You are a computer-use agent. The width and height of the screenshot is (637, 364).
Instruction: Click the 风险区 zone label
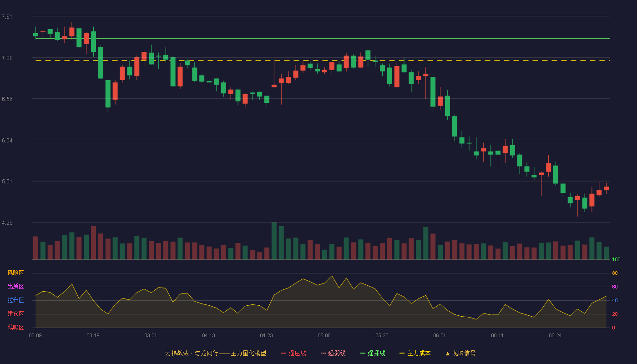pyautogui.click(x=15, y=273)
